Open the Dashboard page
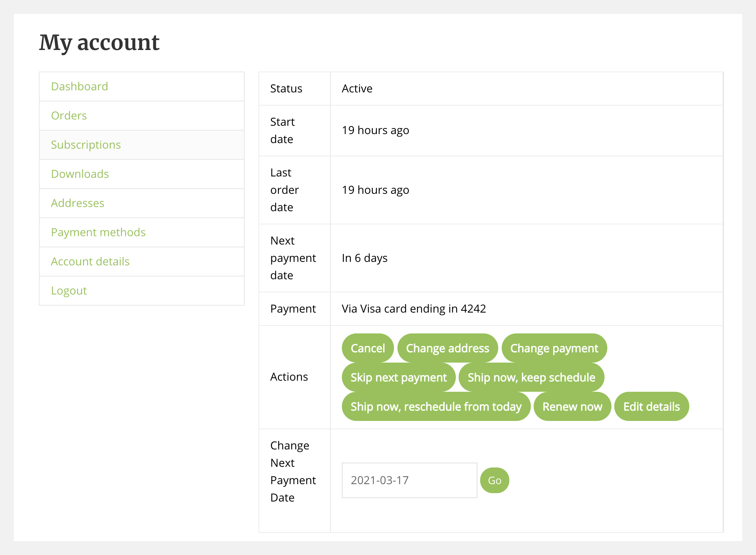Image resolution: width=756 pixels, height=555 pixels. click(80, 86)
